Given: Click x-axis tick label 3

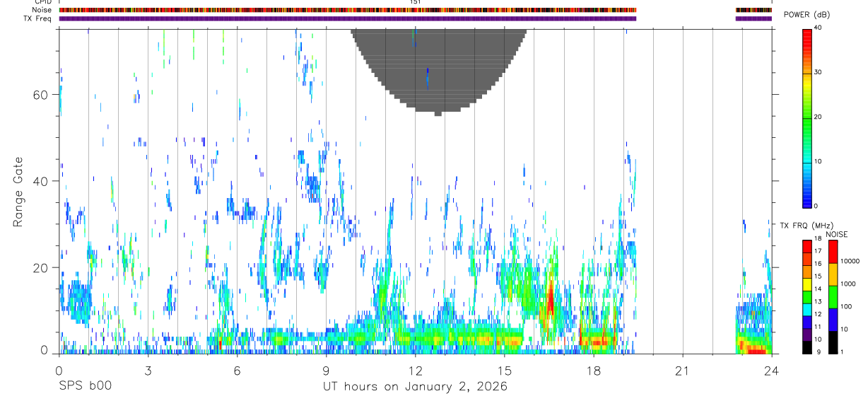Looking at the screenshot, I should 148,370.
